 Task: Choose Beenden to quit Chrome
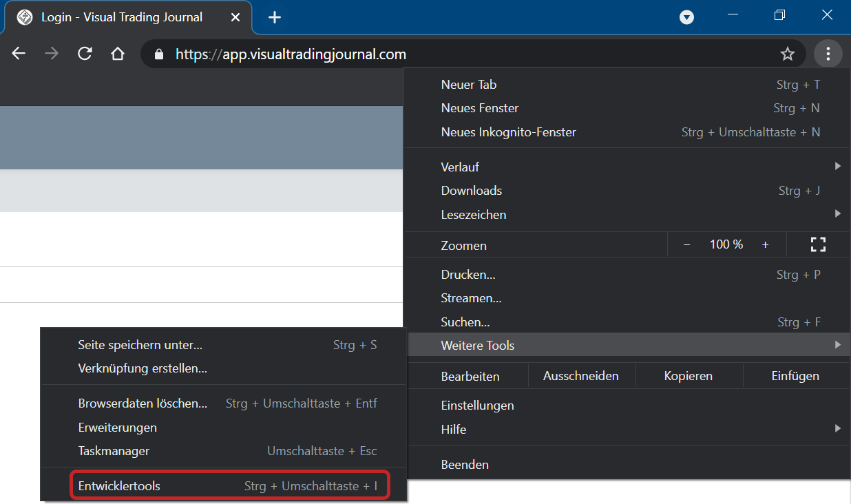pyautogui.click(x=625, y=465)
